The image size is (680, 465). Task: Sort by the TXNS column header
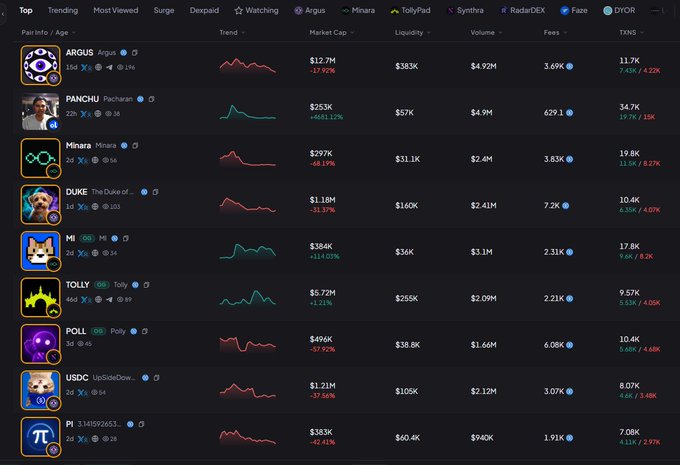[x=631, y=33]
